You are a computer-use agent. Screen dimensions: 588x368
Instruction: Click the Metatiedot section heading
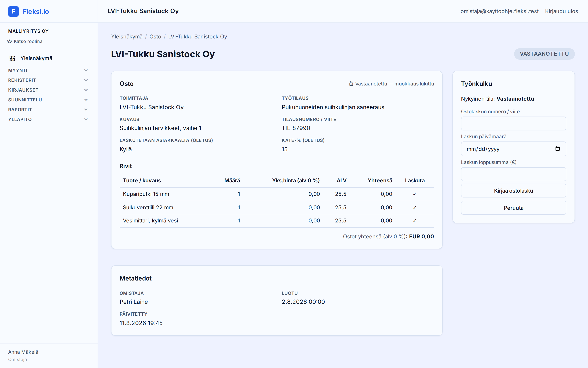pyautogui.click(x=136, y=278)
